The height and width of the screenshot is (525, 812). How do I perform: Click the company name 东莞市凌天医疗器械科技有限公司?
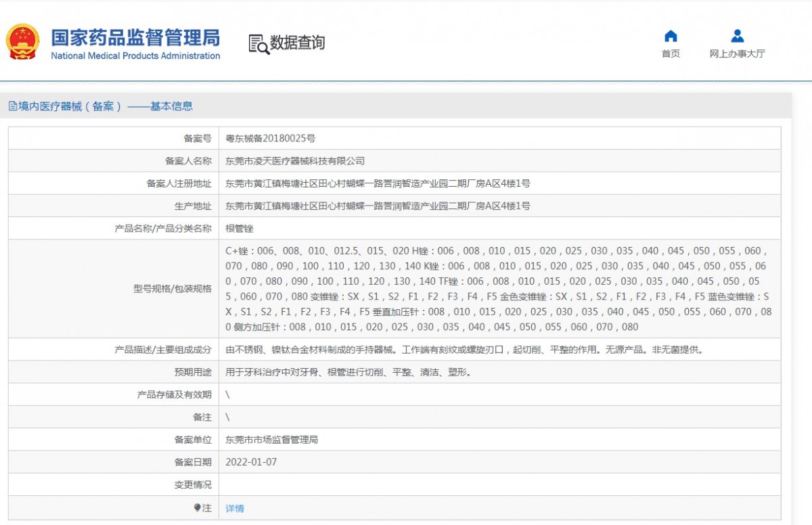[295, 161]
